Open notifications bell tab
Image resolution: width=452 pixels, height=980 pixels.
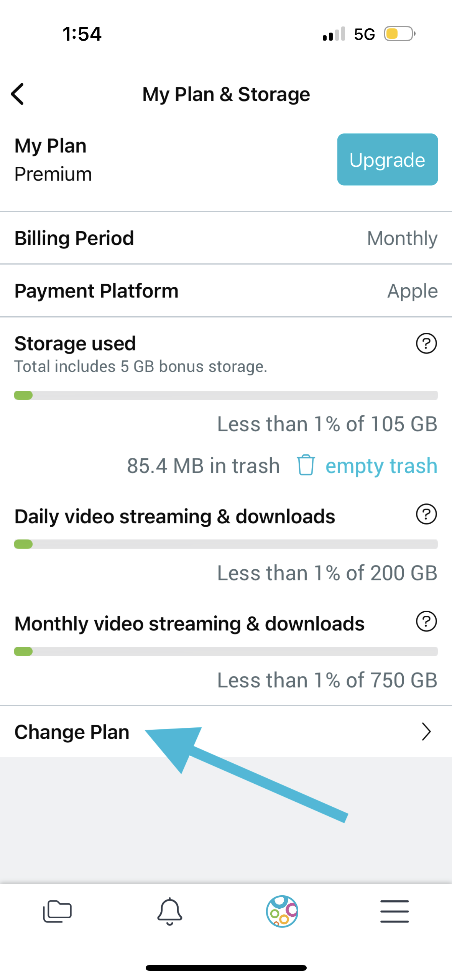click(x=169, y=911)
